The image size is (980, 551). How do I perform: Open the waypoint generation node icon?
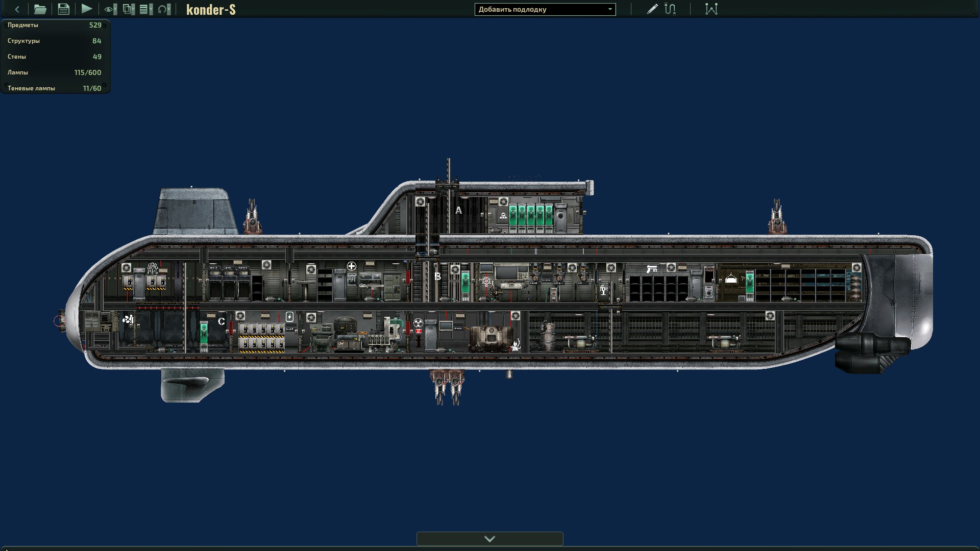coord(712,9)
